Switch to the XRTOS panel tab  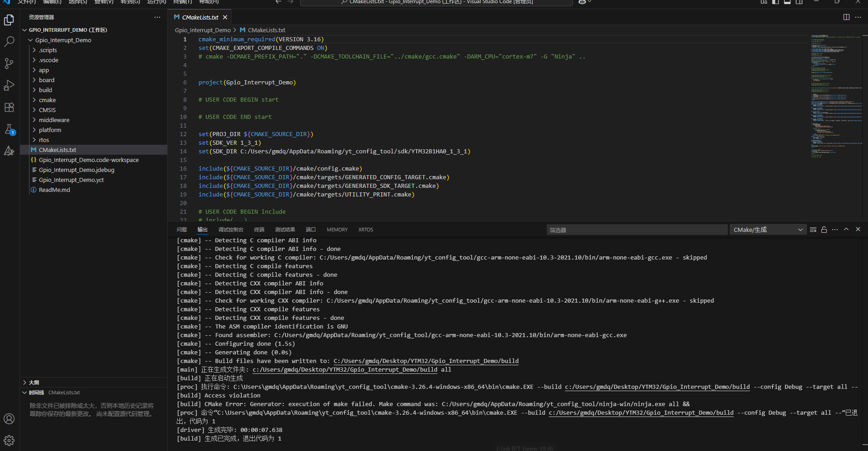pyautogui.click(x=366, y=230)
